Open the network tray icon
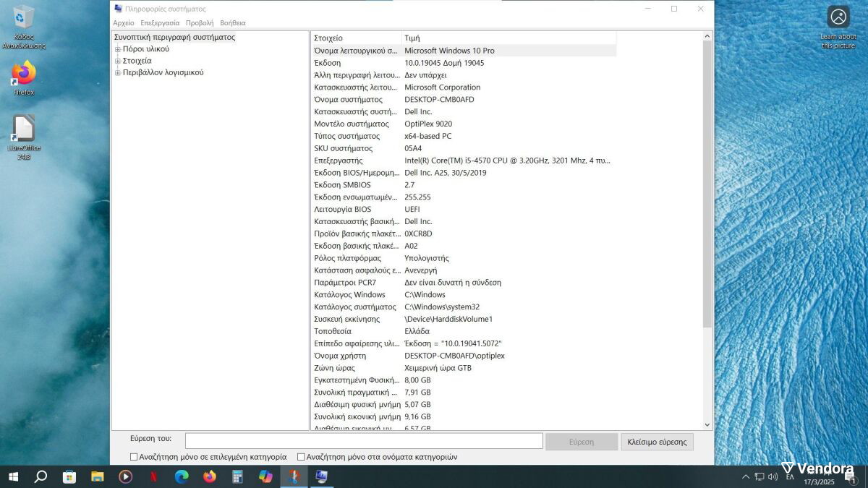Viewport: 868px width, 488px height. pyautogui.click(x=759, y=476)
